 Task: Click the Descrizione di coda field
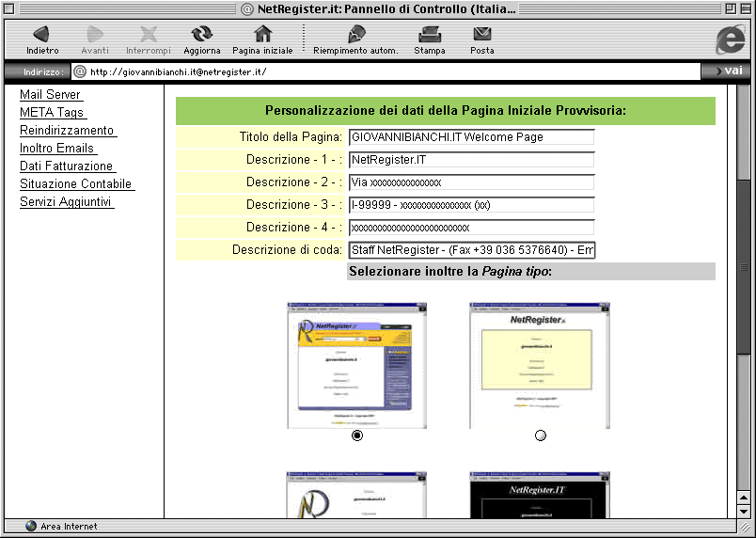point(471,250)
